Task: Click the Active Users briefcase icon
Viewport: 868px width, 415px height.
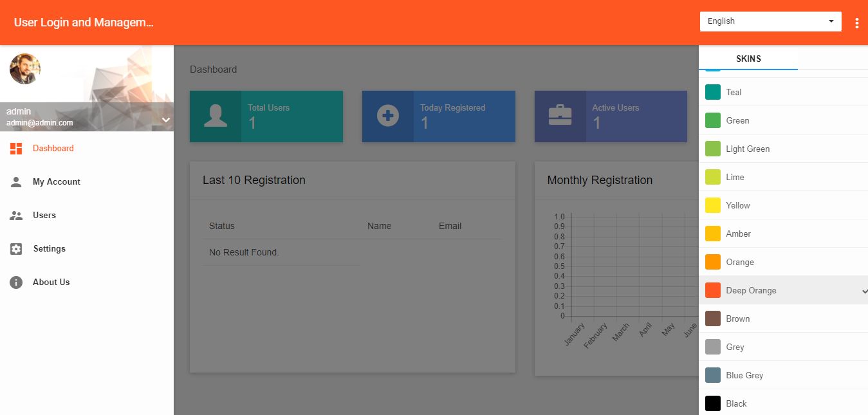Action: tap(560, 116)
